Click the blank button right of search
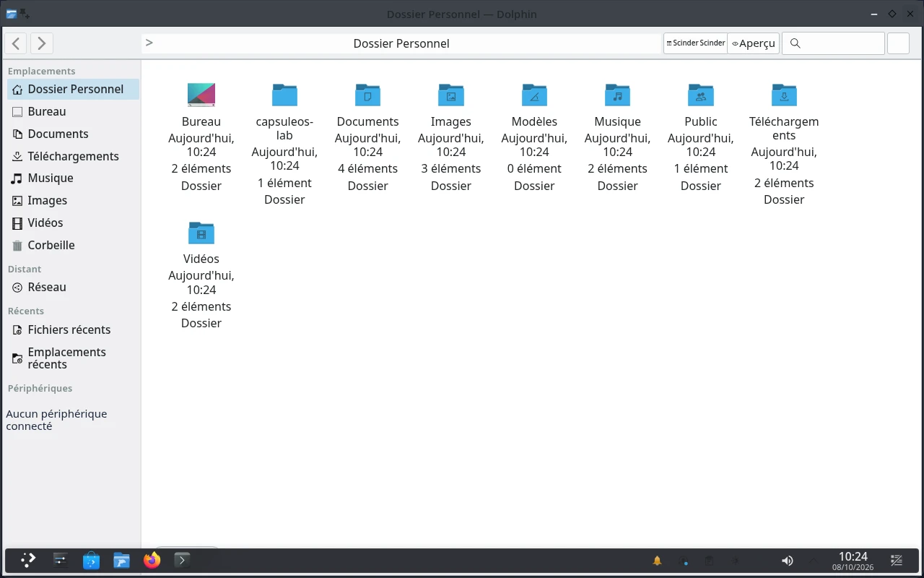This screenshot has width=924, height=578. pos(898,43)
